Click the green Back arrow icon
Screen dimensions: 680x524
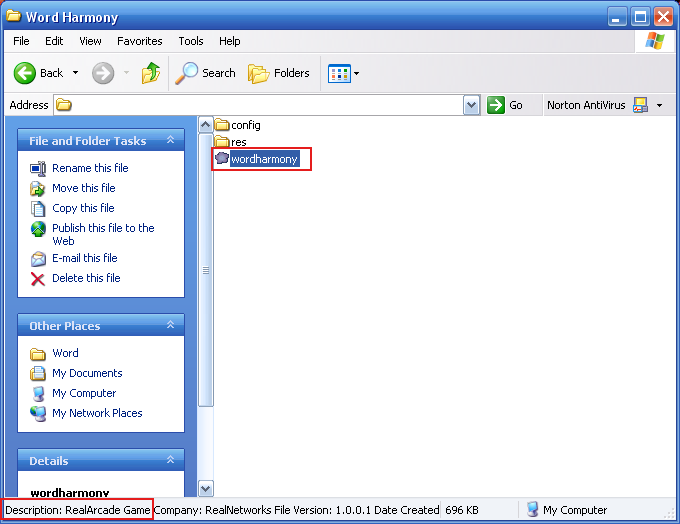point(25,73)
